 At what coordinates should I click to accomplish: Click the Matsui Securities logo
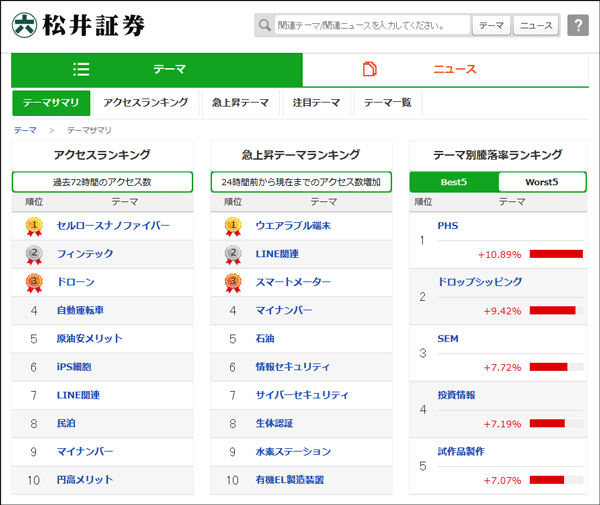tap(78, 25)
